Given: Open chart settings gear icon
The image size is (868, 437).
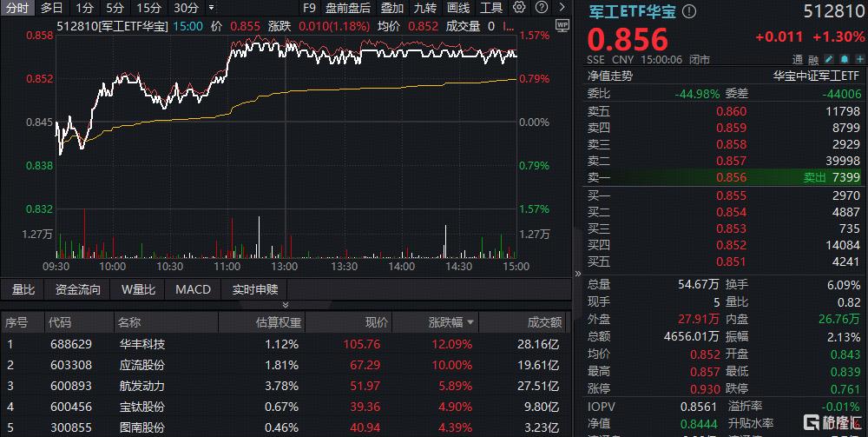Looking at the screenshot, I should tap(519, 7).
